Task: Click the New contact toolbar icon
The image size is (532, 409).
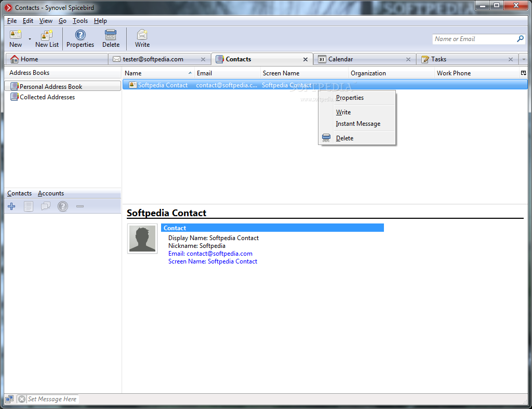Action: [x=16, y=35]
